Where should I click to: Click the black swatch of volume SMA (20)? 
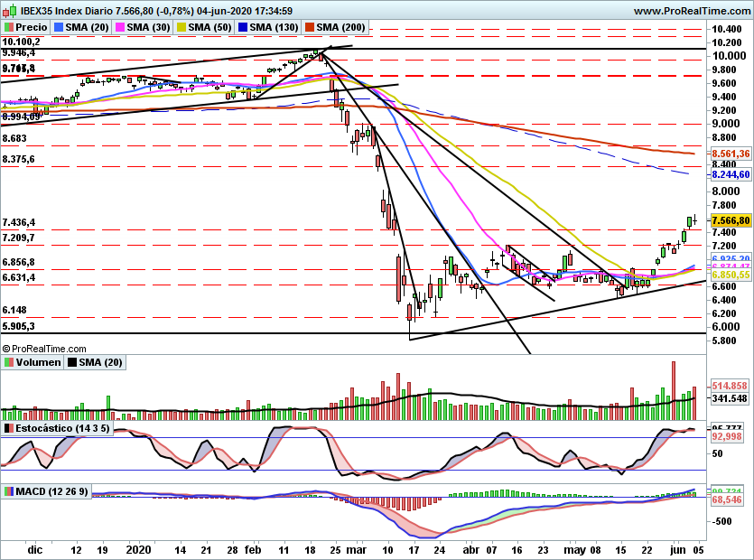(x=72, y=362)
